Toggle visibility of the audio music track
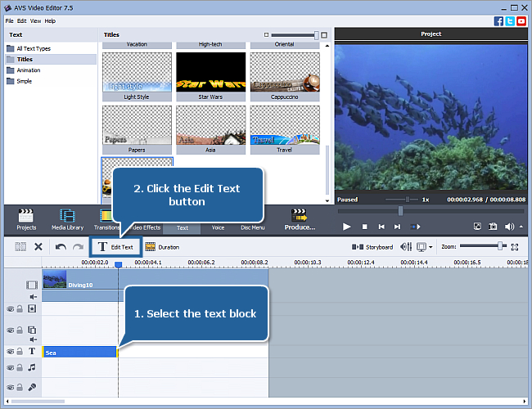 pos(11,367)
